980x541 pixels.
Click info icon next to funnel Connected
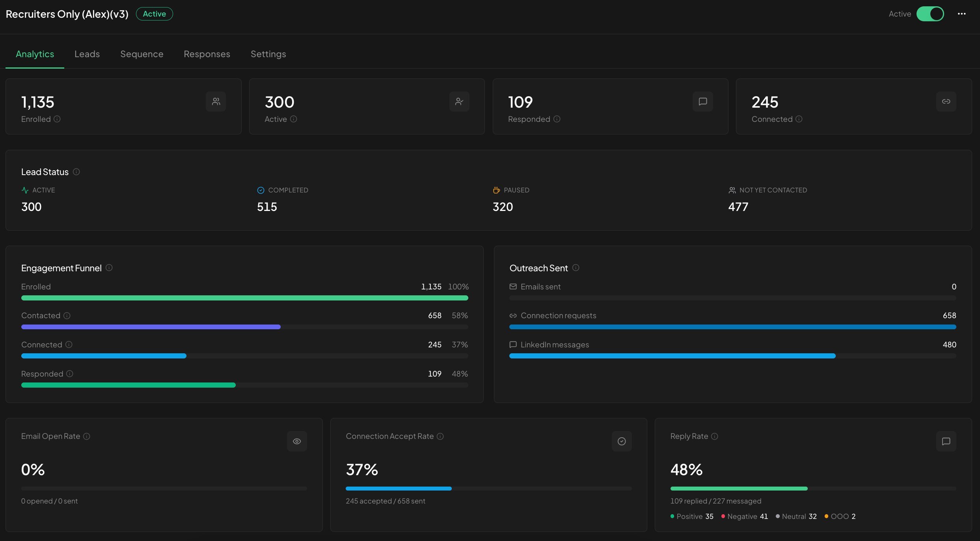69,345
